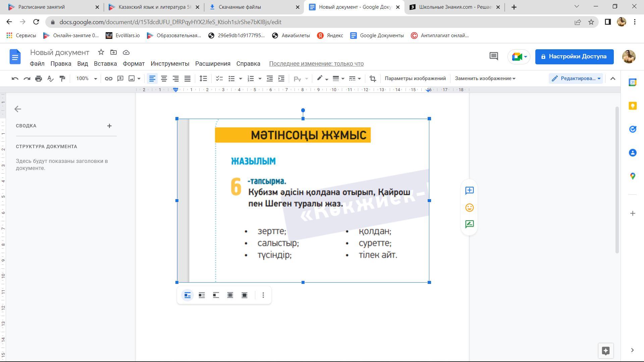Click the Настройки Доступа button
This screenshot has width=644, height=362.
[x=574, y=56]
